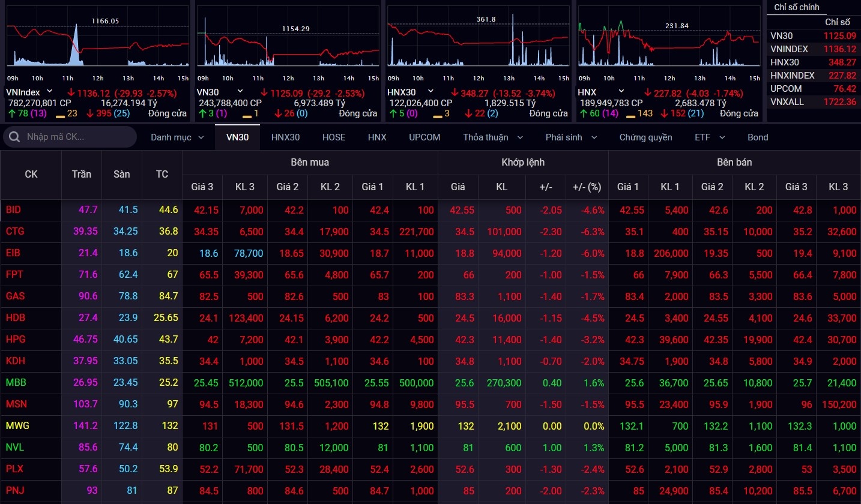Open the HPG stock ticker
861x504 pixels.
[x=16, y=339]
